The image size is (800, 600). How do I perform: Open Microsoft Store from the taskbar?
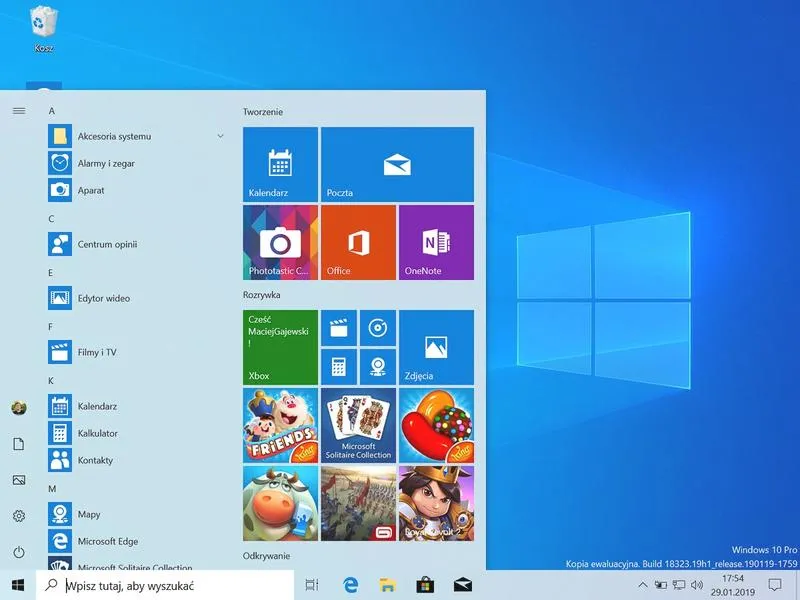(x=425, y=585)
